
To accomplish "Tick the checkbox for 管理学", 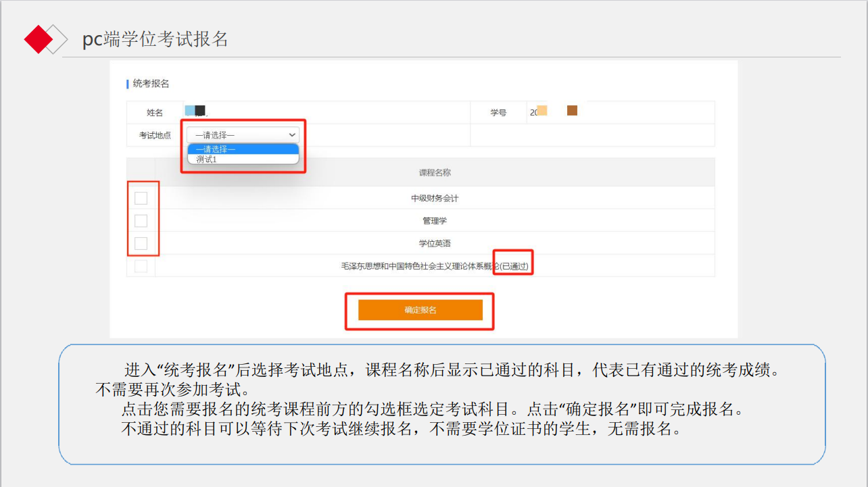I will (141, 221).
